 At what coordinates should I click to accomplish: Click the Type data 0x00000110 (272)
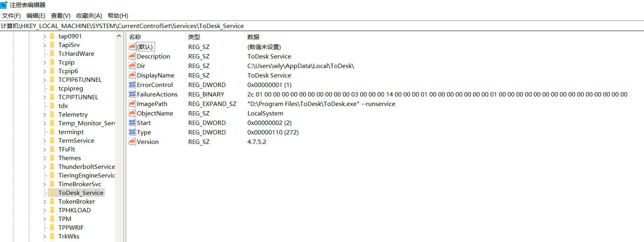pyautogui.click(x=273, y=132)
